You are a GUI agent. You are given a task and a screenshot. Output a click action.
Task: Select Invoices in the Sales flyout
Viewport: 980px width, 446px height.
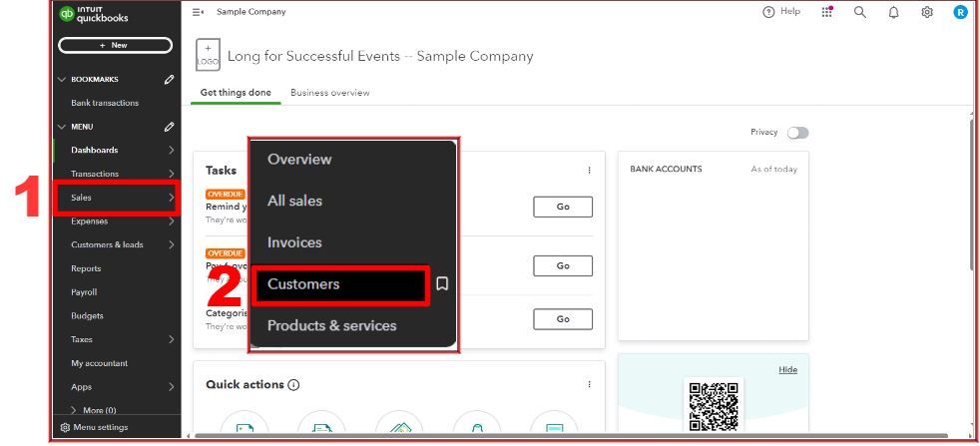coord(294,242)
